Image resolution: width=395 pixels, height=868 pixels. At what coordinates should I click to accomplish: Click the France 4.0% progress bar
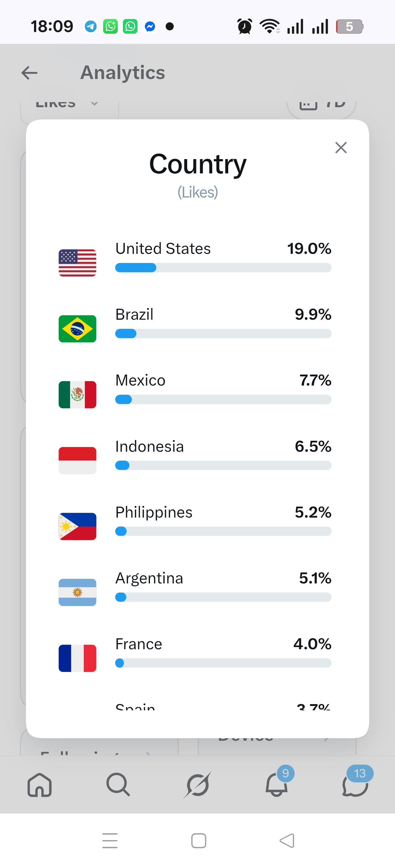click(x=223, y=663)
